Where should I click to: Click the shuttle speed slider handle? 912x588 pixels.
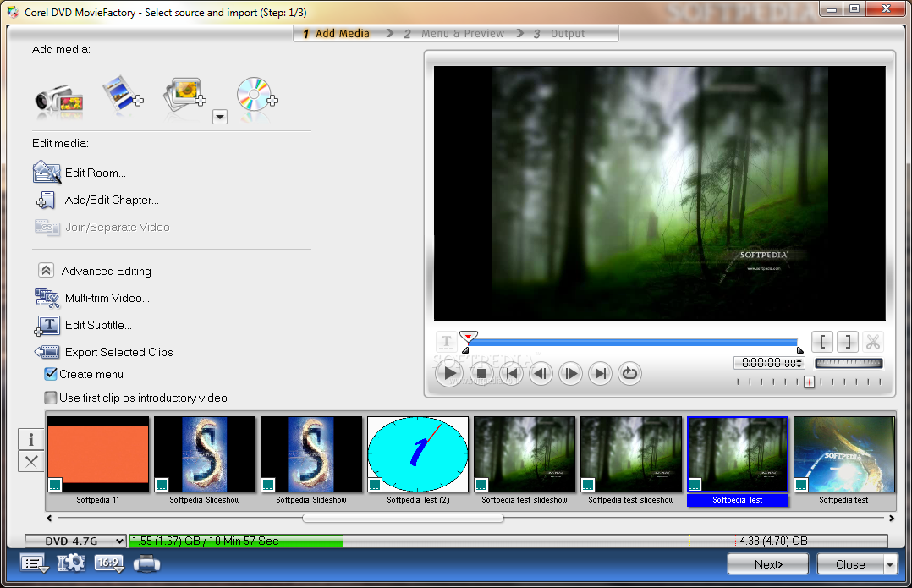(809, 382)
